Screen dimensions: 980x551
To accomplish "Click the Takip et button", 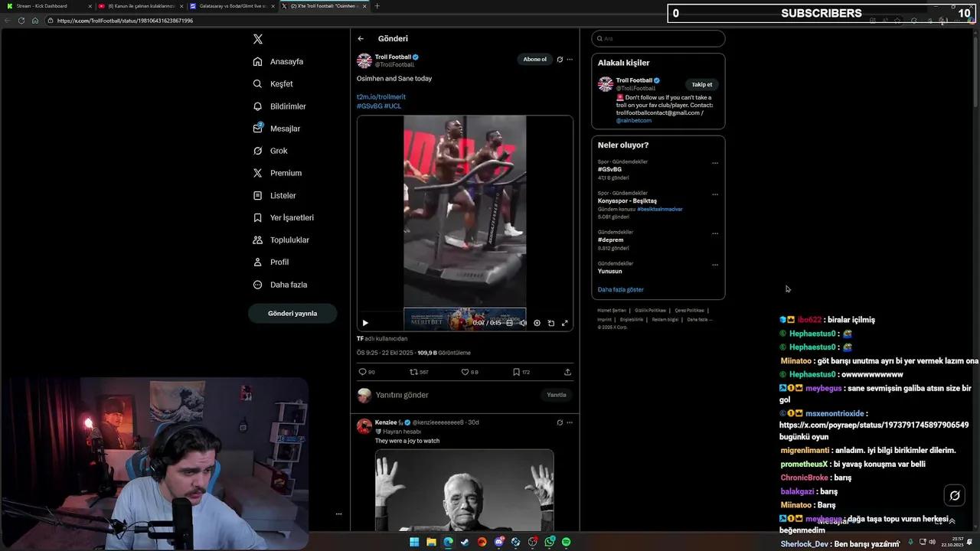I will tap(702, 85).
